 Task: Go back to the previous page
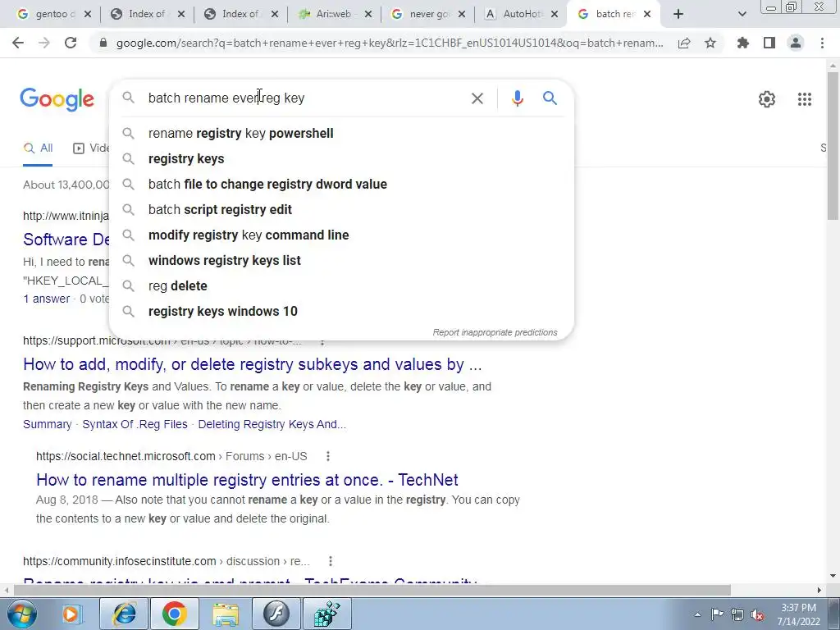18,43
